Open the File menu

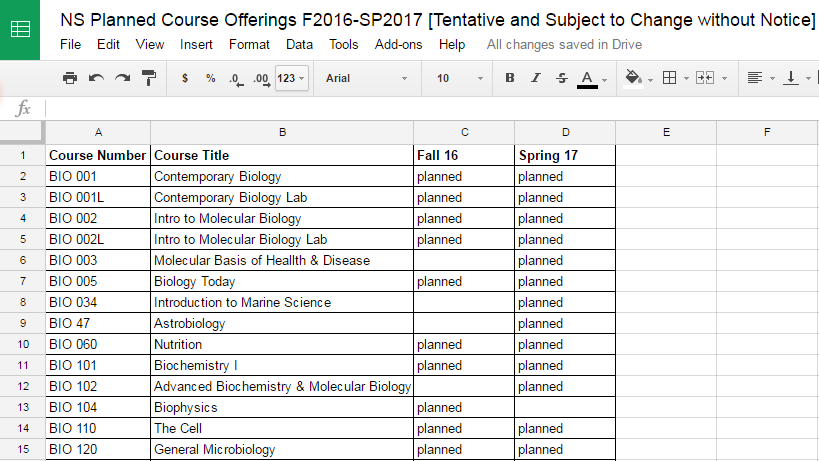(71, 44)
